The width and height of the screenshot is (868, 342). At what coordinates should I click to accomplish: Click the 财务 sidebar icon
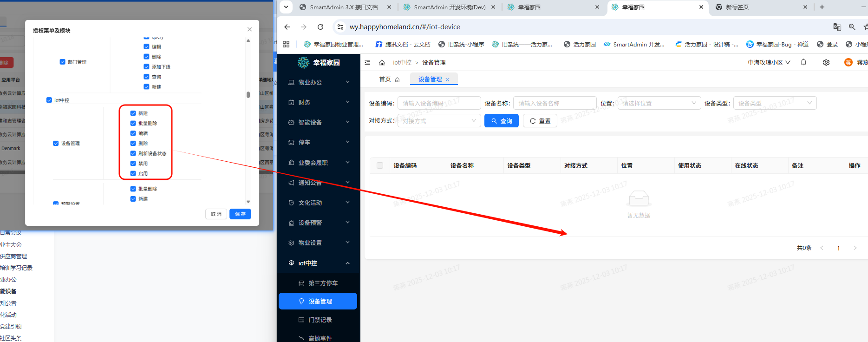pyautogui.click(x=291, y=102)
